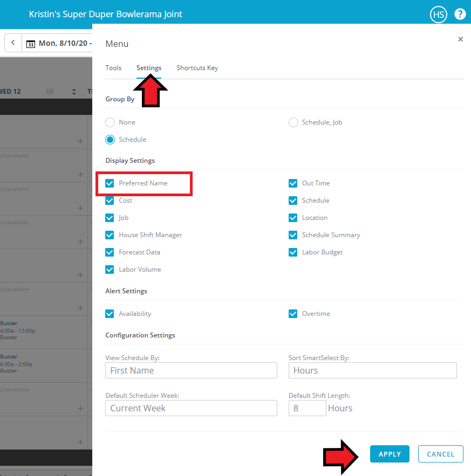
Task: Expand the Sort SmartSelect By dropdown
Action: [372, 370]
